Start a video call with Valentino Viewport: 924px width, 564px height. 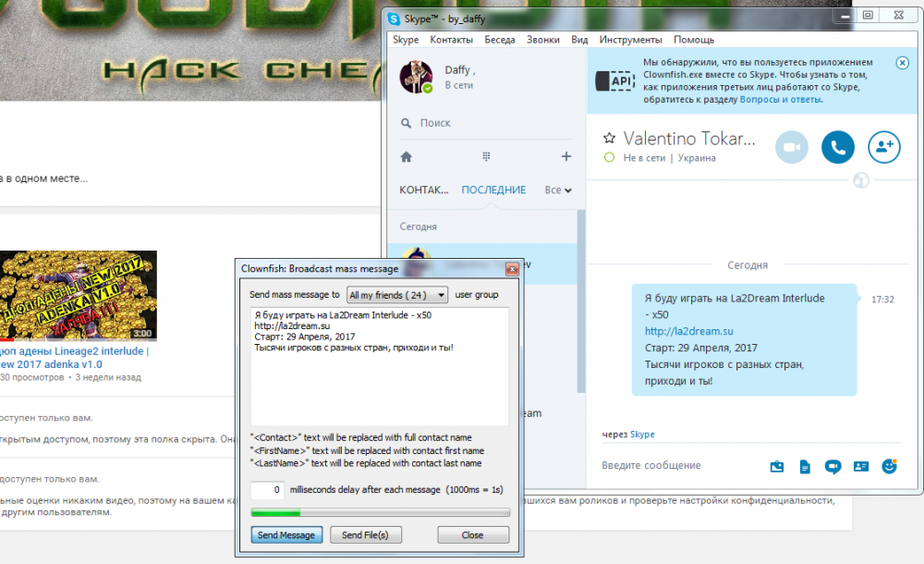[x=791, y=147]
